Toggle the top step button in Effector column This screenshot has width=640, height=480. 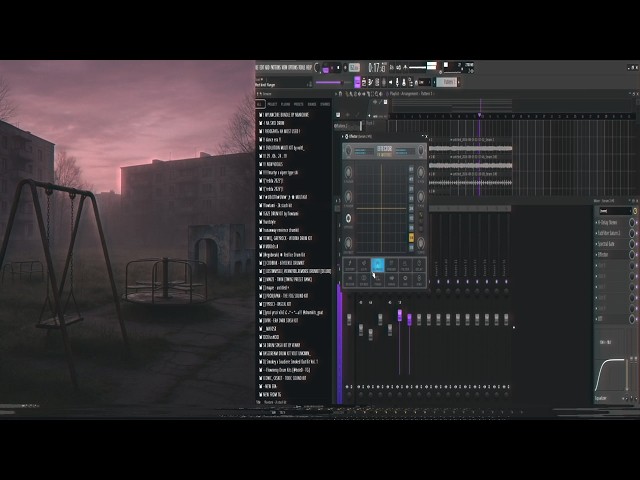tap(411, 169)
